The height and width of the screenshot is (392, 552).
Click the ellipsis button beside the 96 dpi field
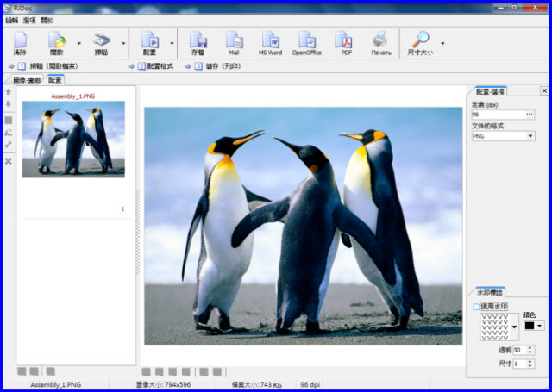[x=530, y=115]
